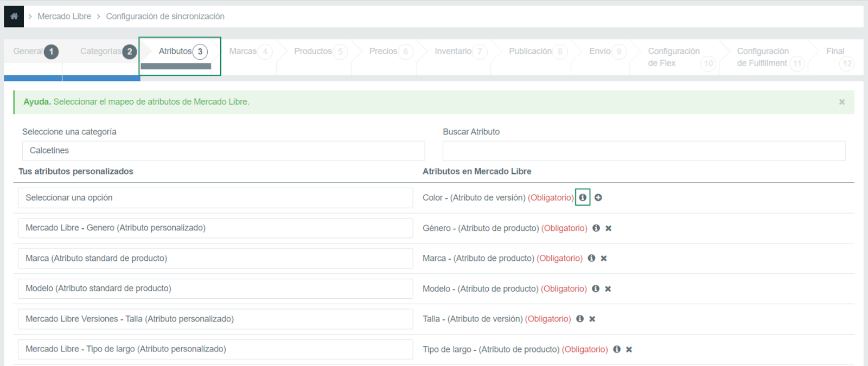The height and width of the screenshot is (366, 868).
Task: Remove mapping for Talla attribute
Action: [592, 319]
